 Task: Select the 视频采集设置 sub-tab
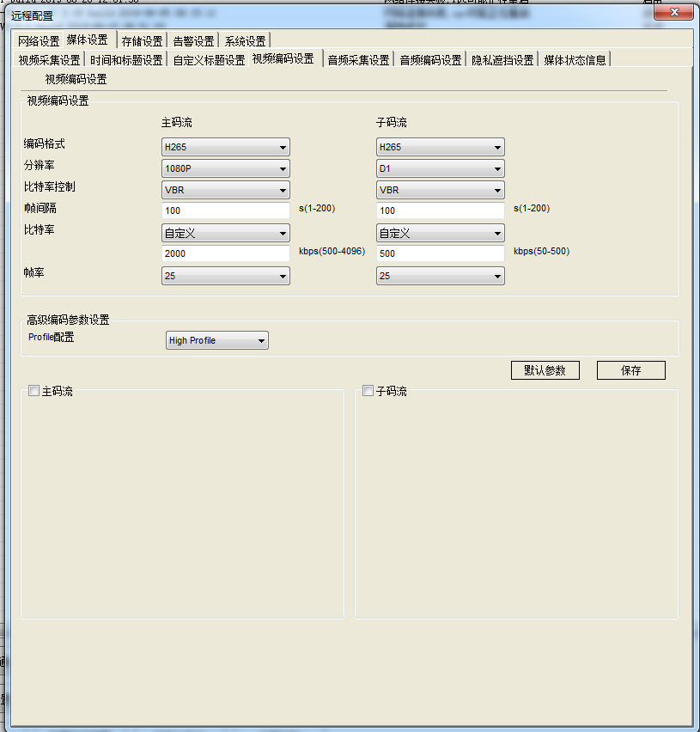click(49, 60)
